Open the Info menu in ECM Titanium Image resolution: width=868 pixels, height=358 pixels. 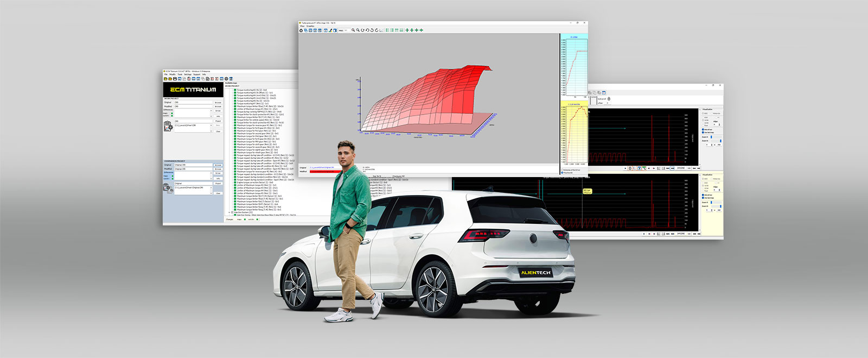tap(204, 74)
